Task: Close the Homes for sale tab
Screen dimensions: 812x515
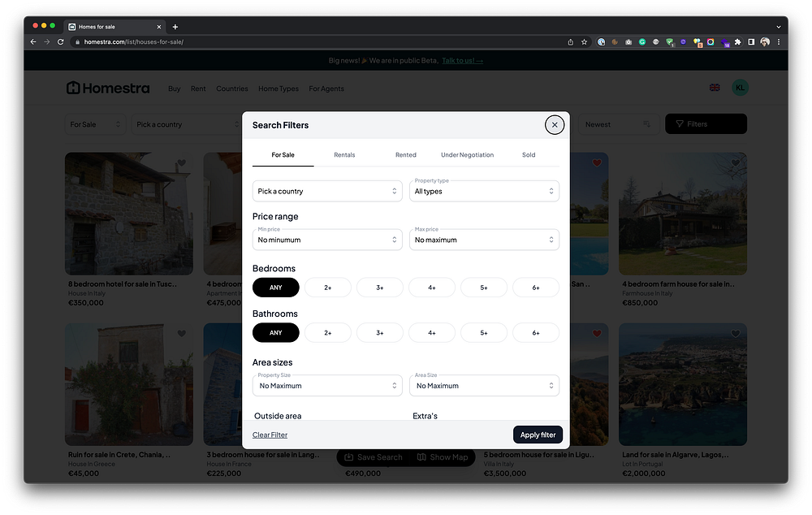Action: [x=159, y=27]
